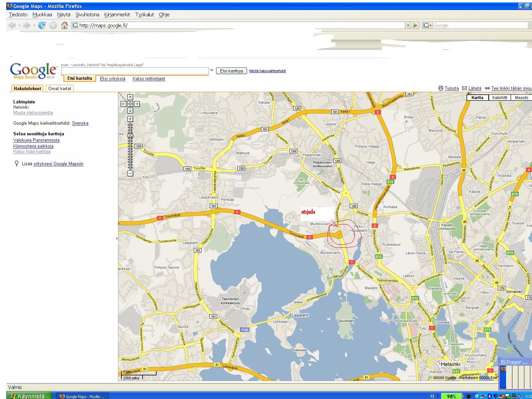The width and height of the screenshot is (532, 399).
Task: Go to Firefox home page icon
Action: [65, 25]
